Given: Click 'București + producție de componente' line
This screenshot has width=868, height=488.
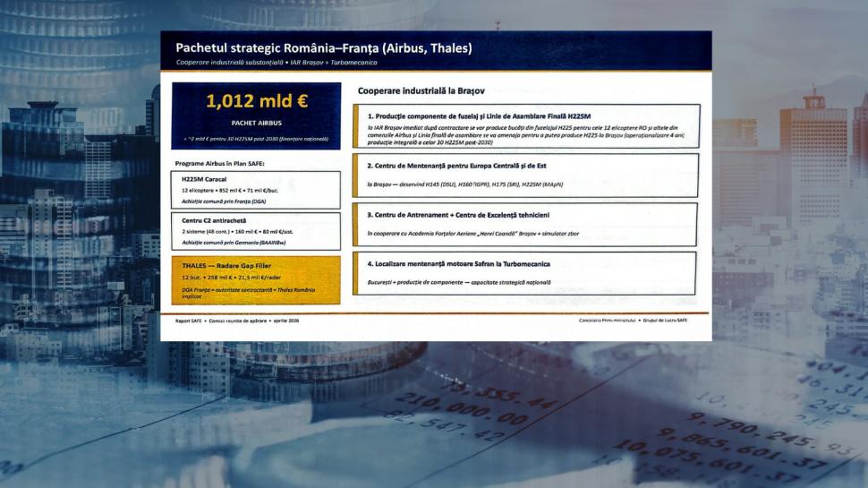Looking at the screenshot, I should click(x=459, y=282).
